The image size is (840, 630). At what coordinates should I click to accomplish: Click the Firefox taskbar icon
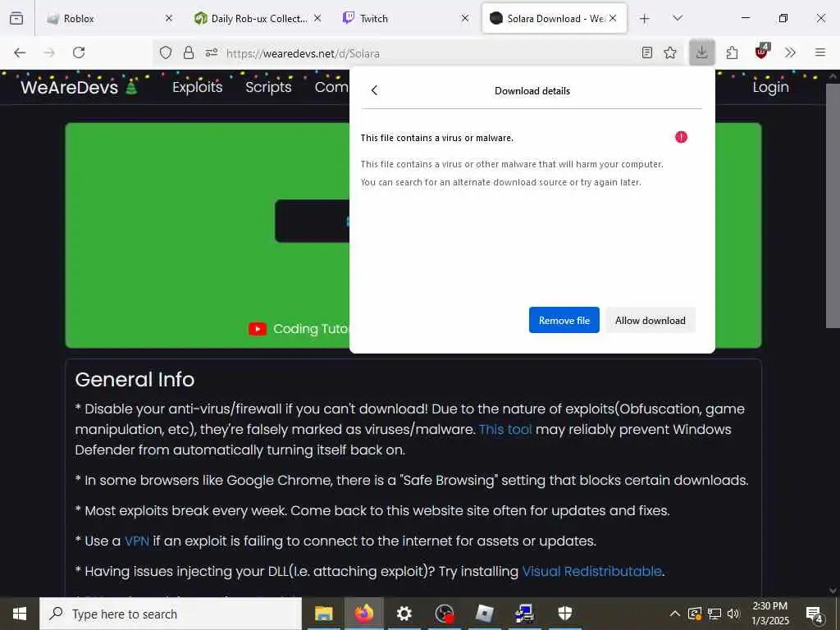(363, 614)
